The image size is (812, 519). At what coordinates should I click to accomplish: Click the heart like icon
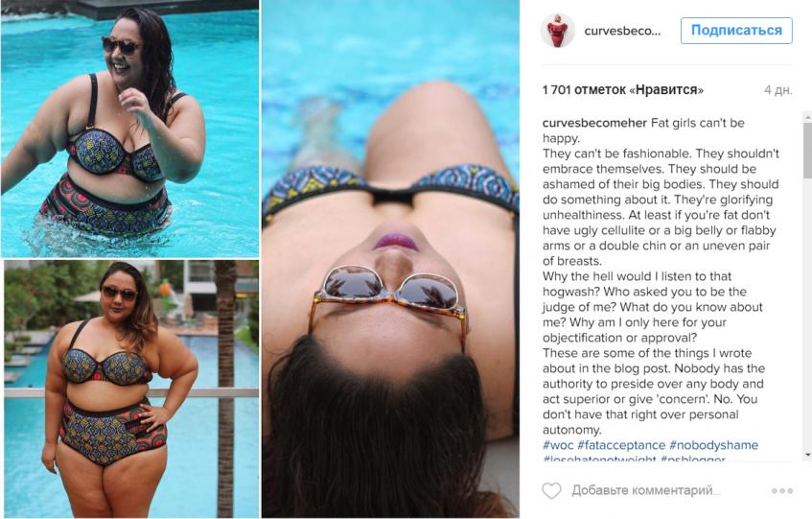click(551, 490)
